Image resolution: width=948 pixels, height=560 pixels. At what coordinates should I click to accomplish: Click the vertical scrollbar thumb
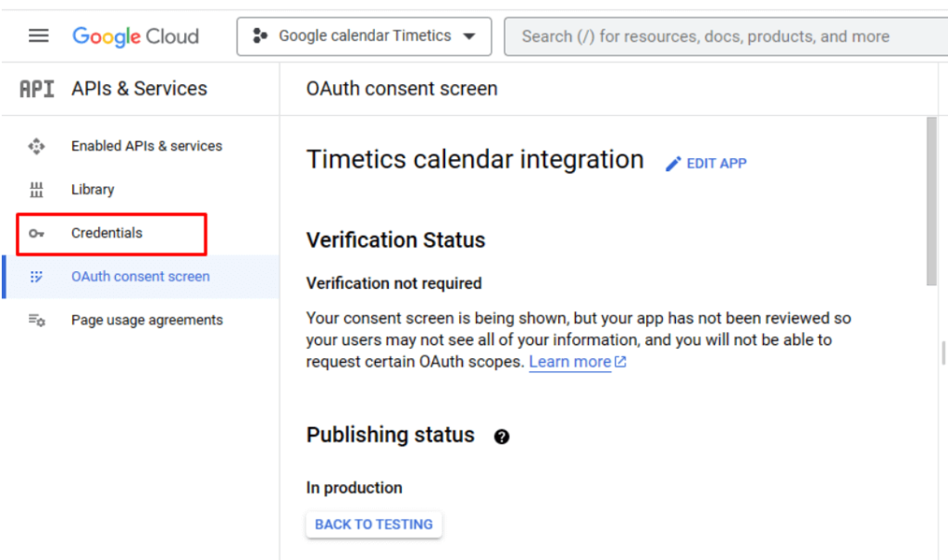click(931, 201)
